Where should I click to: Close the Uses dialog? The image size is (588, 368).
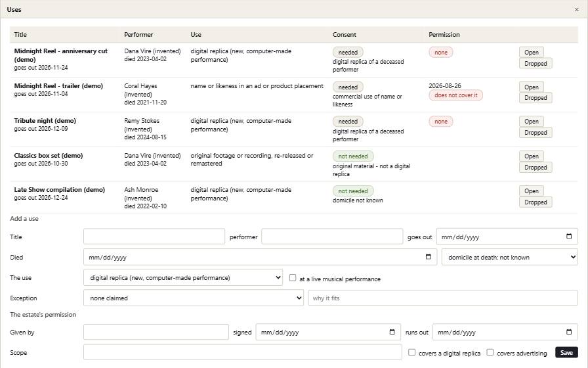[577, 9]
